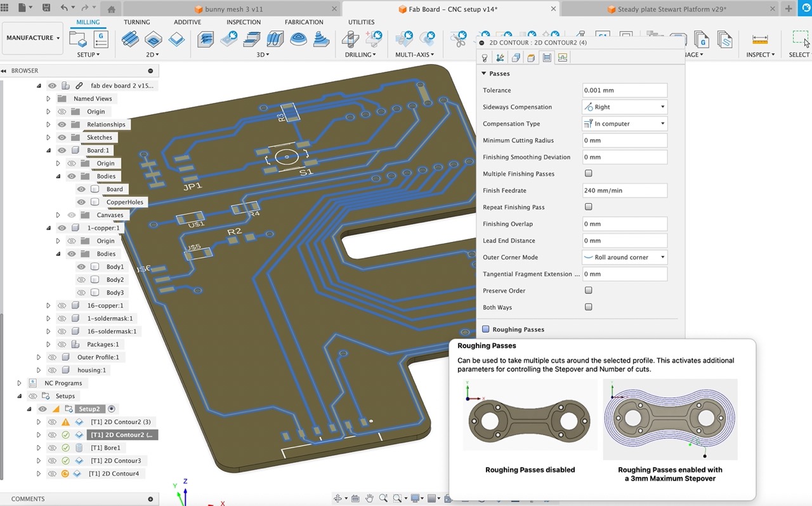Expand the Comments panel with plus button
812x506 pixels.
pos(150,499)
